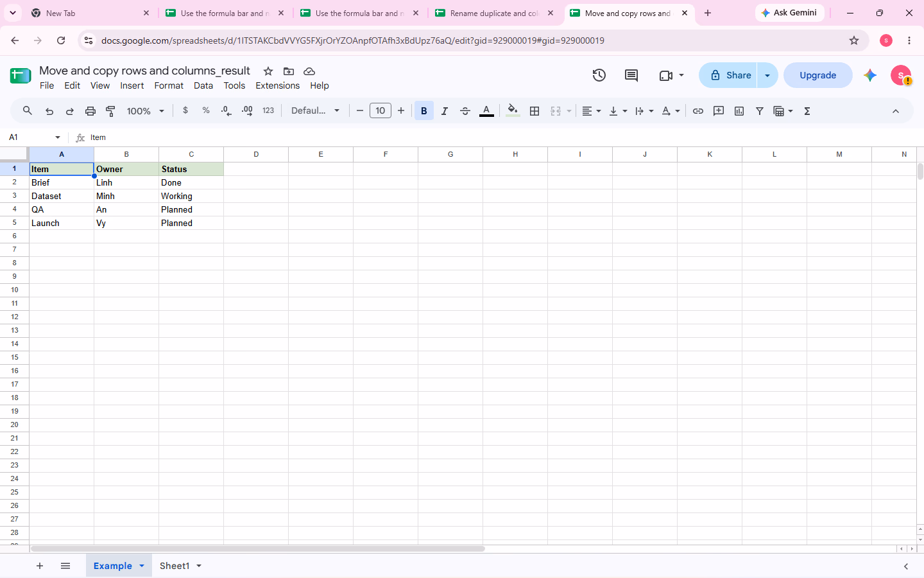924x578 pixels.
Task: Open the borders tool
Action: tap(535, 111)
